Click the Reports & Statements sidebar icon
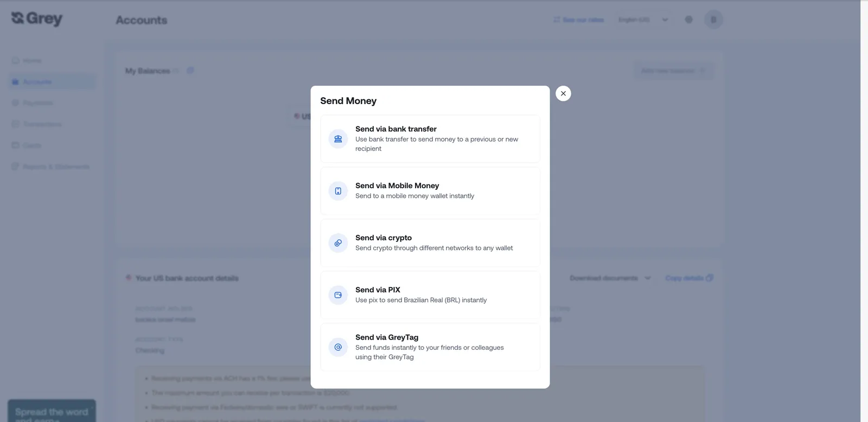 point(15,167)
